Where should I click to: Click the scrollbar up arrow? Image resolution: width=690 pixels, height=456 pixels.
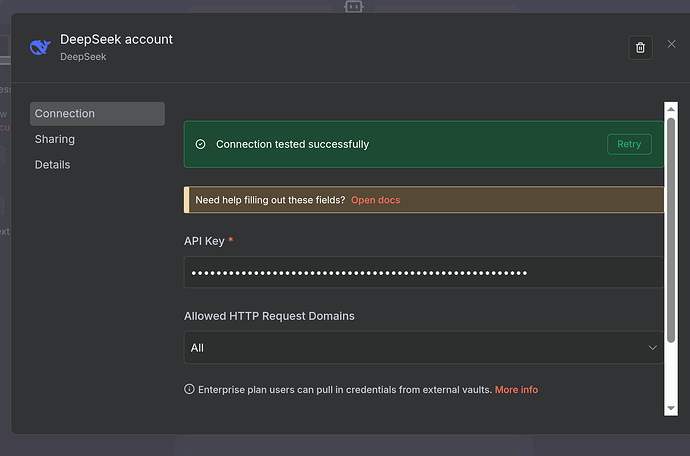(x=671, y=108)
